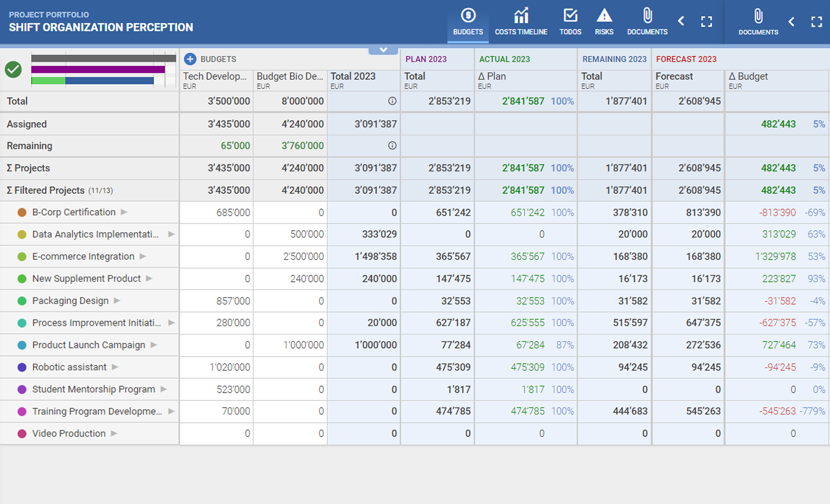Open the first Documents paperclip tab
The width and height of the screenshot is (830, 504).
click(x=647, y=22)
